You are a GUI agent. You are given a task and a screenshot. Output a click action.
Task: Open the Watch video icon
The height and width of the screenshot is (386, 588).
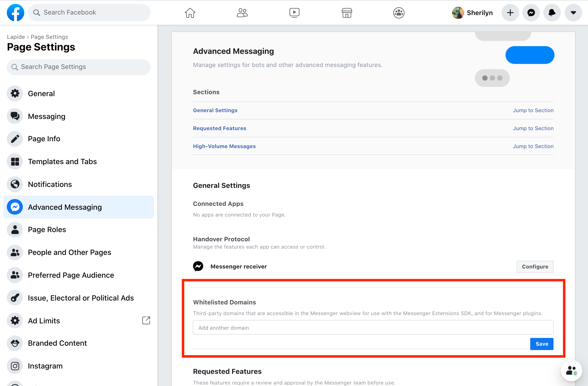coord(294,13)
